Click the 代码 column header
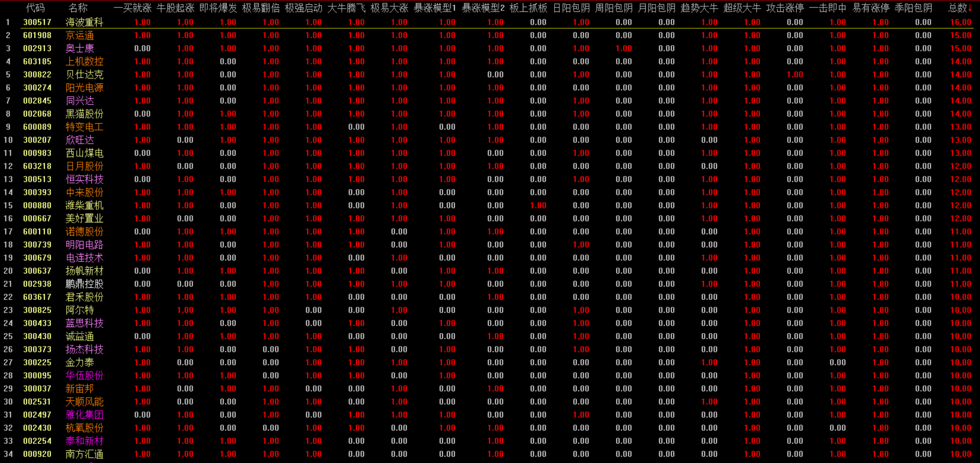The image size is (980, 463). (x=35, y=8)
